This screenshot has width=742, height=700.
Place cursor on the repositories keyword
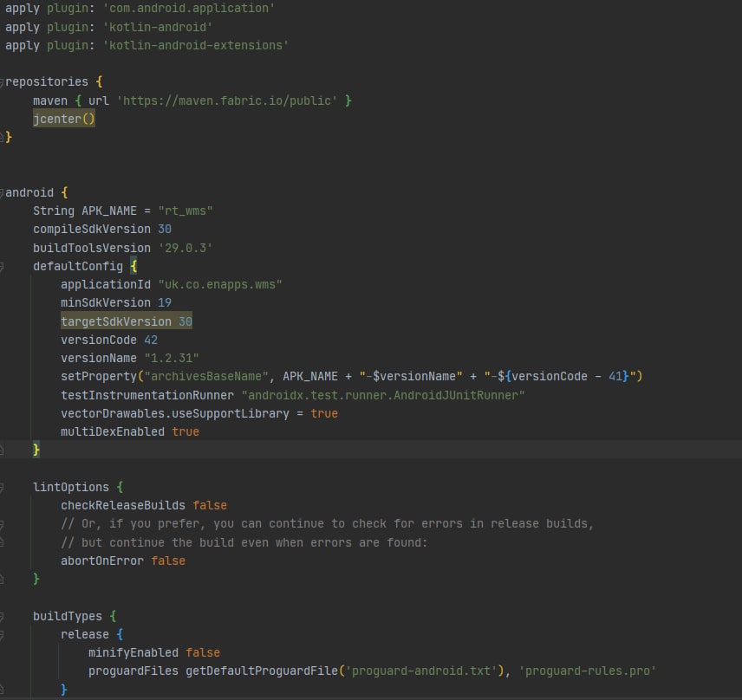[47, 81]
